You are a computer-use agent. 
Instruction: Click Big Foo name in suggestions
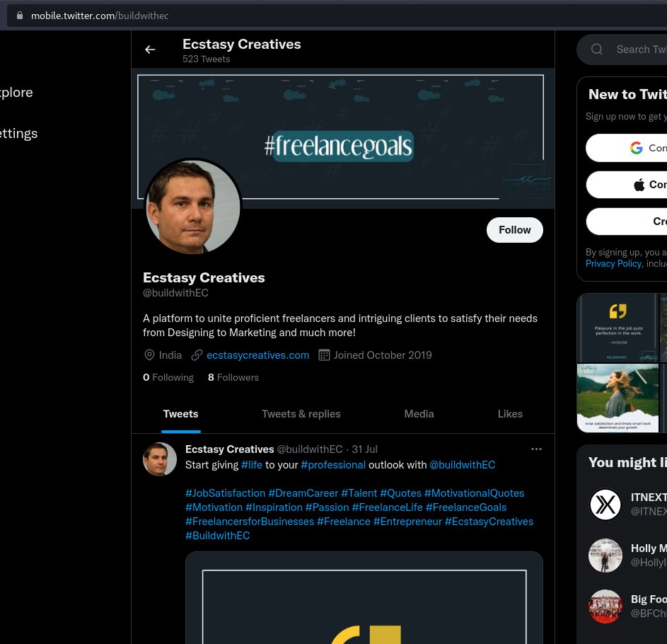click(649, 599)
